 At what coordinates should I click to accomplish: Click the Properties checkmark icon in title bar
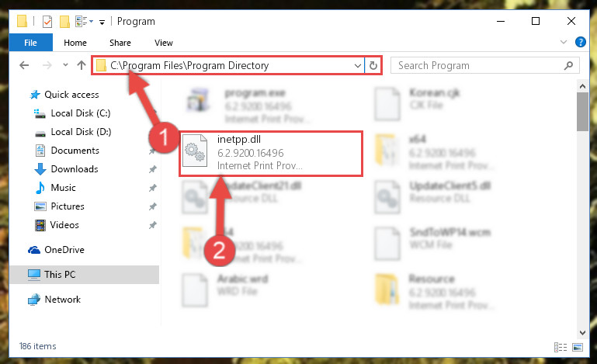click(x=47, y=21)
